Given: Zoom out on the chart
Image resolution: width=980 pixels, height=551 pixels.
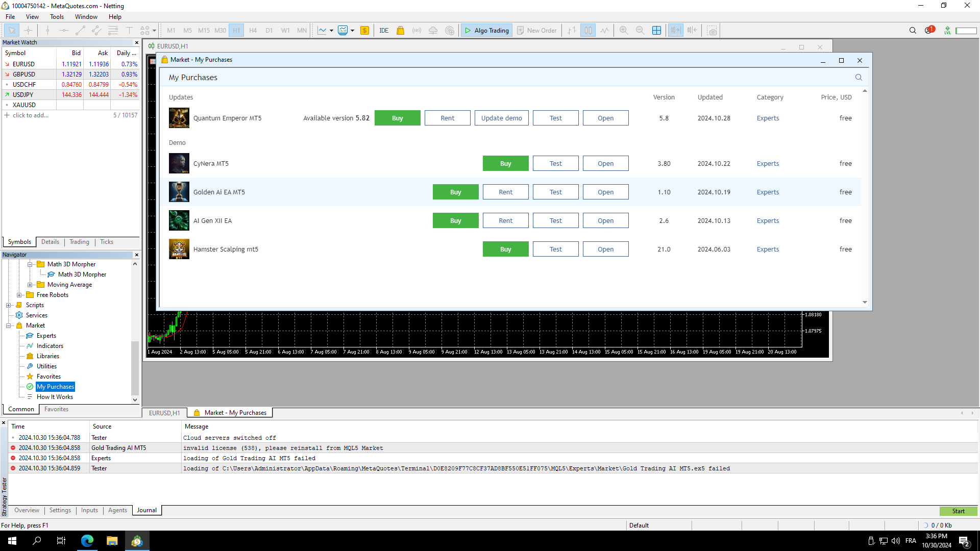Looking at the screenshot, I should point(640,31).
